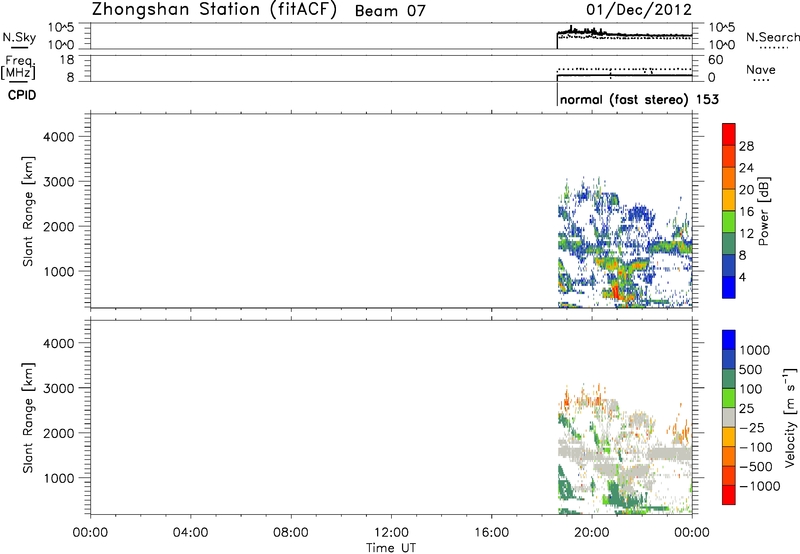Select the N.Sky legend label

(x=19, y=37)
